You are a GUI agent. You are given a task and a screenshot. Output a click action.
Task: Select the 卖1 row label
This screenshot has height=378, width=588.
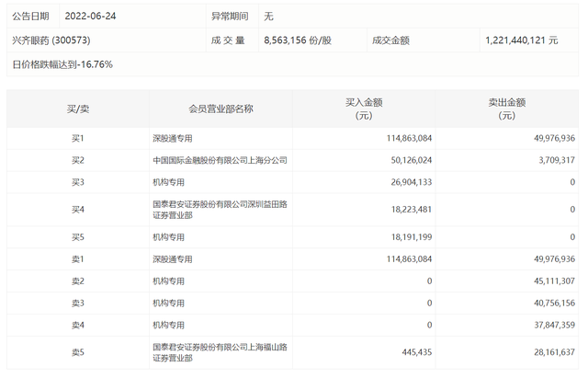pyautogui.click(x=78, y=259)
